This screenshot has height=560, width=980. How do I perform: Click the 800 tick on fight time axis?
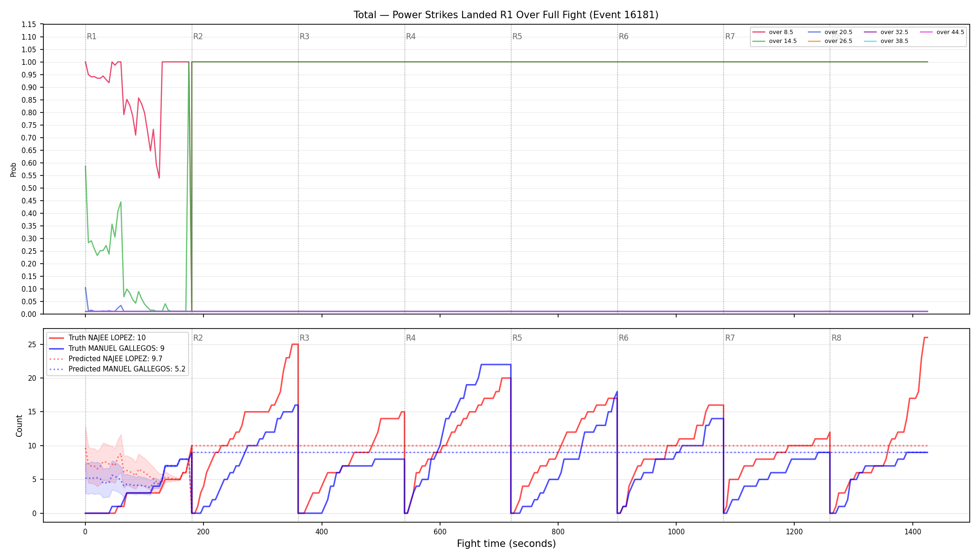pos(558,531)
